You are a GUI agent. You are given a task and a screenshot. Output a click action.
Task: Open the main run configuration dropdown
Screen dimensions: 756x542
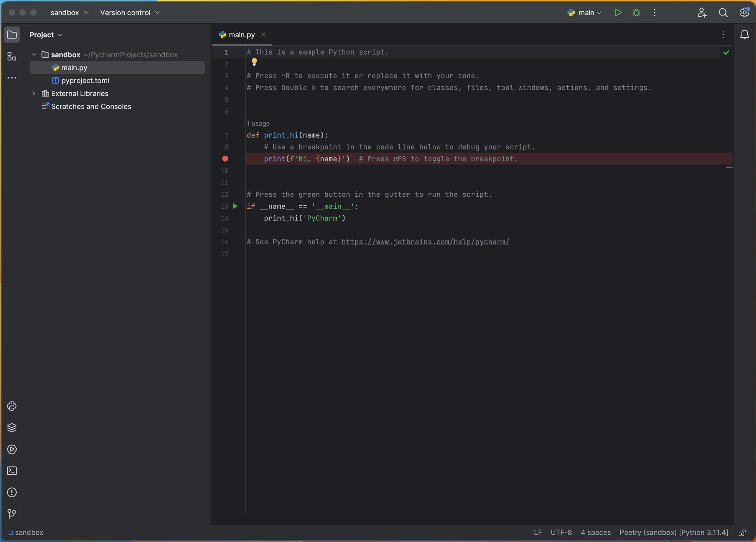(584, 13)
